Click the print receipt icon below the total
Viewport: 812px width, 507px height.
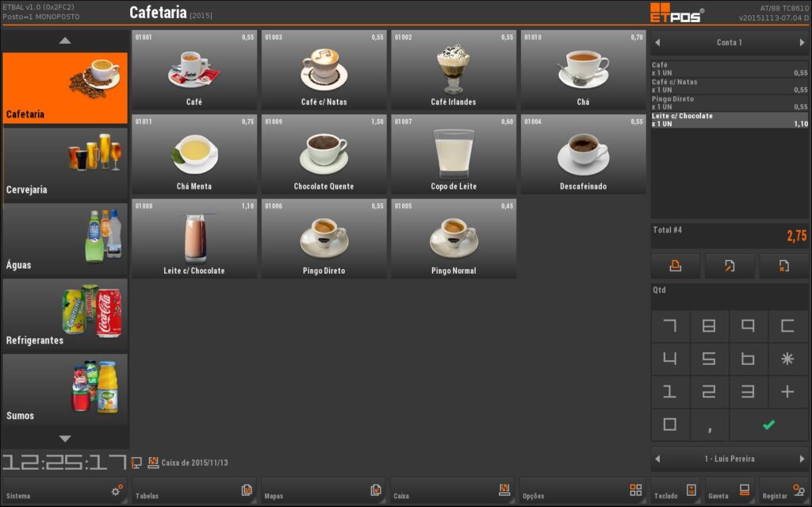pos(675,266)
